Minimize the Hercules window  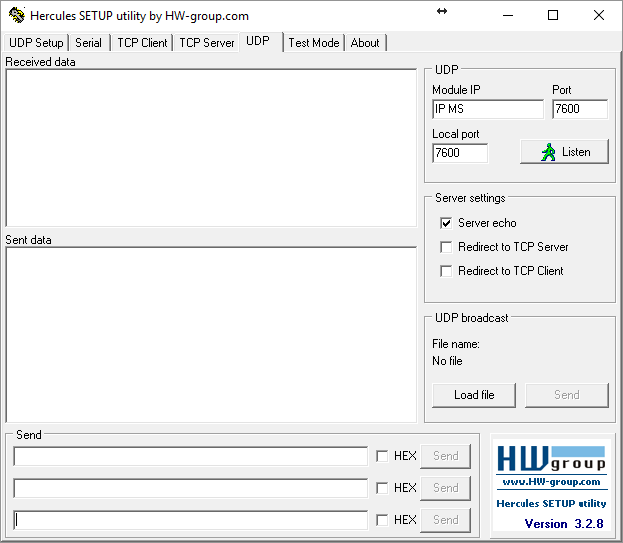click(508, 15)
